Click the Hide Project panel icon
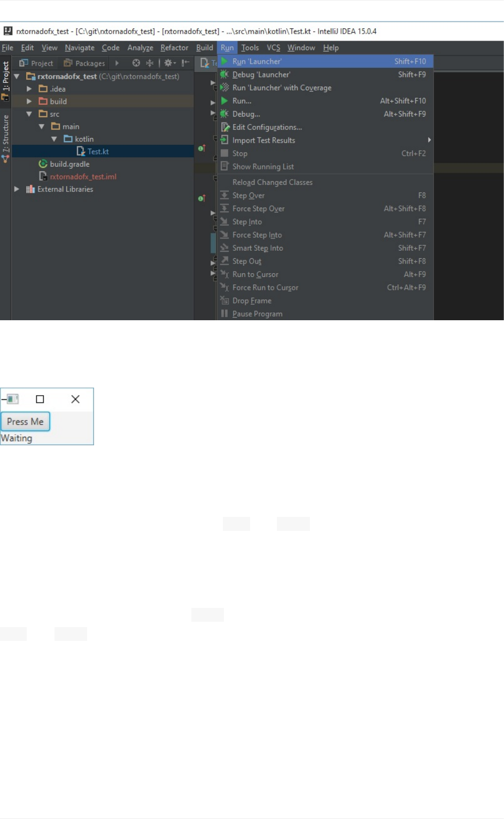The width and height of the screenshot is (504, 819). [185, 63]
